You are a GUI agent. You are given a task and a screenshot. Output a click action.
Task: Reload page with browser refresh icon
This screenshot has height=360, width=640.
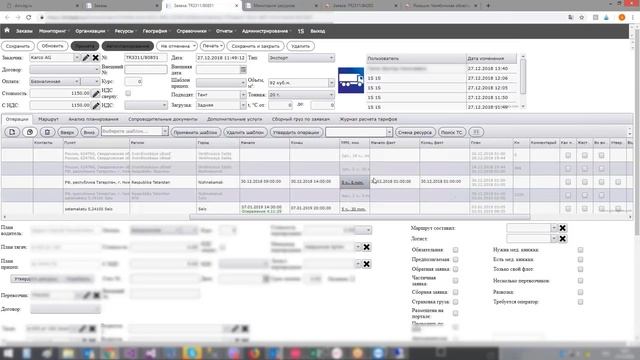coord(29,17)
